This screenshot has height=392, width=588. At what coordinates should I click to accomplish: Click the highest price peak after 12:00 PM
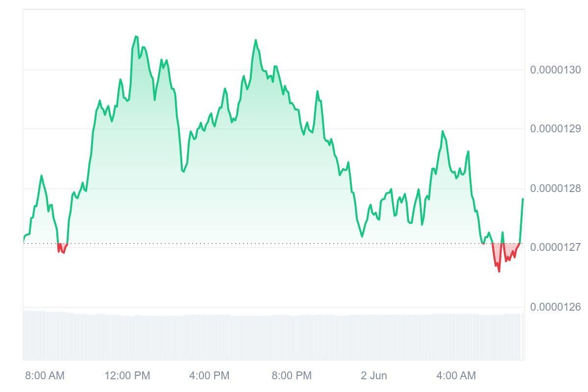[136, 37]
